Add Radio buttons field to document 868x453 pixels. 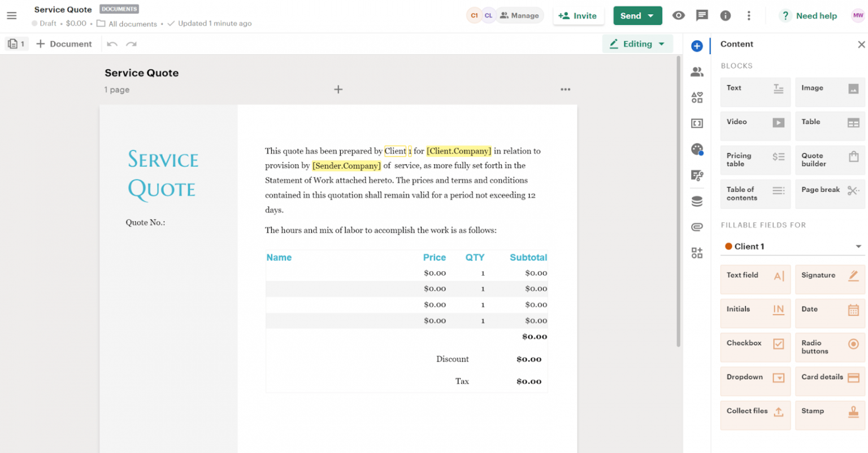pyautogui.click(x=830, y=347)
